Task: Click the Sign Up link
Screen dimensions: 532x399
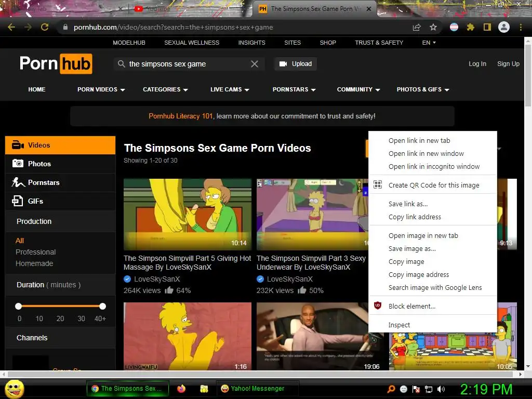Action: click(x=508, y=64)
